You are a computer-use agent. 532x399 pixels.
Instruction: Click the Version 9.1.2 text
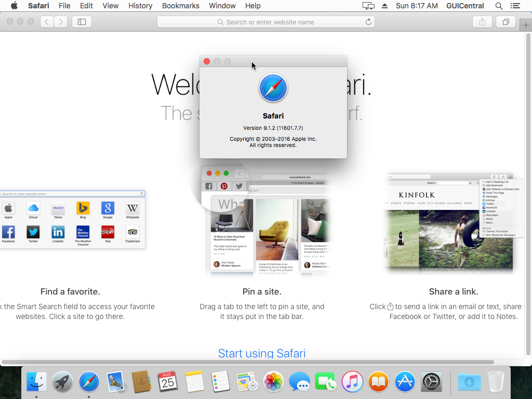click(x=273, y=128)
